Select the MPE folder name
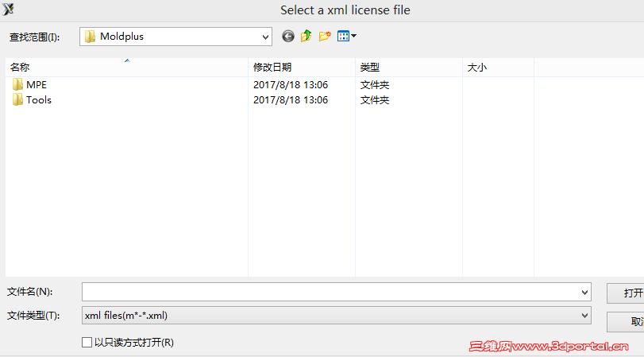 (37, 85)
